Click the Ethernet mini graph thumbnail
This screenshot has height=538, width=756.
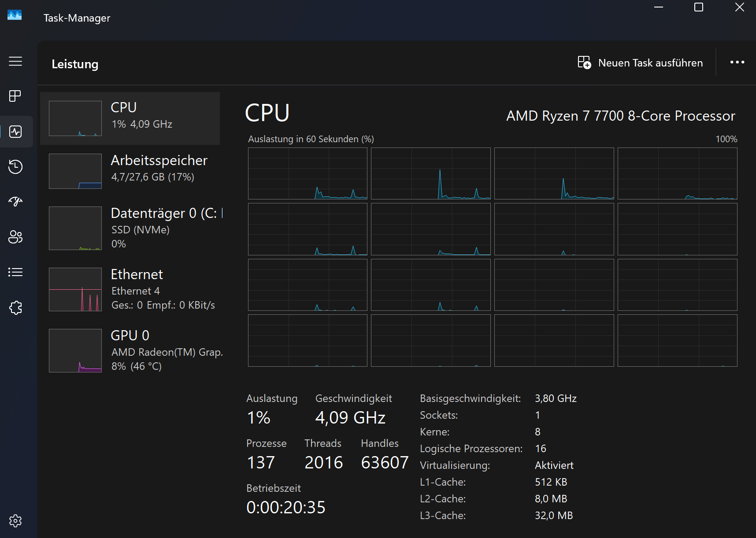pos(75,289)
